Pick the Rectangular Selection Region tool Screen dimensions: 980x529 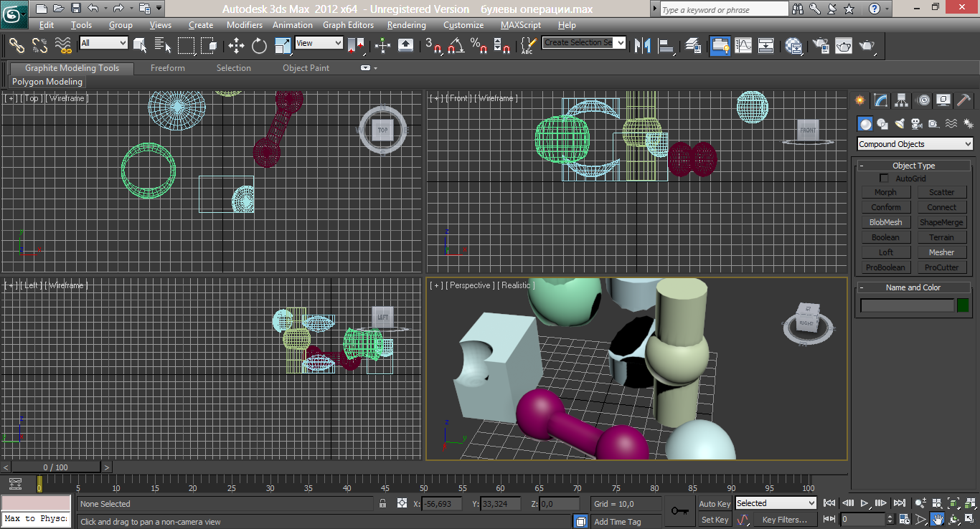click(x=186, y=46)
